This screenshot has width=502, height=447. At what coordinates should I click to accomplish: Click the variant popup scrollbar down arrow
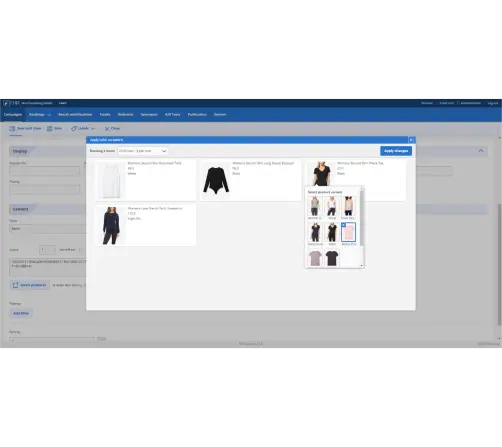tap(361, 266)
